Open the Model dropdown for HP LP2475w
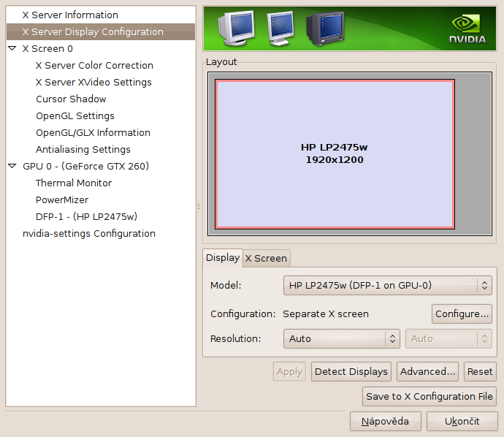Screen dimensions: 504x437 pyautogui.click(x=386, y=286)
